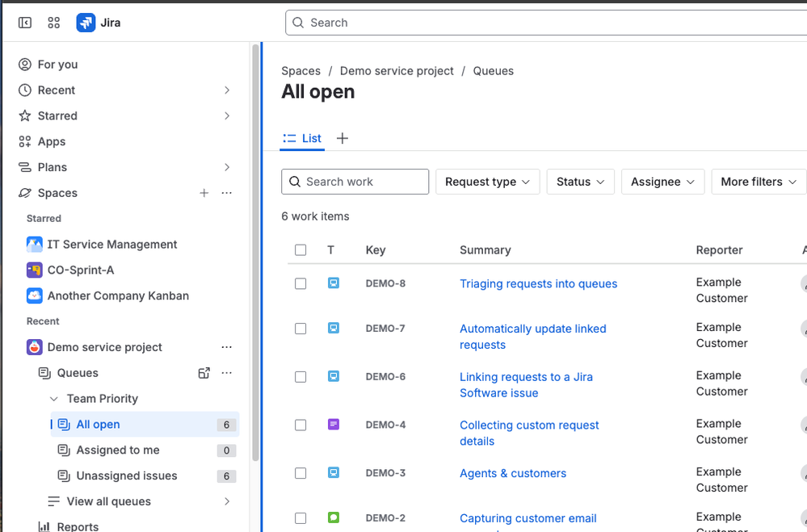Tick the checkbox for DEMO-2
Image resolution: width=807 pixels, height=532 pixels.
[x=301, y=518]
